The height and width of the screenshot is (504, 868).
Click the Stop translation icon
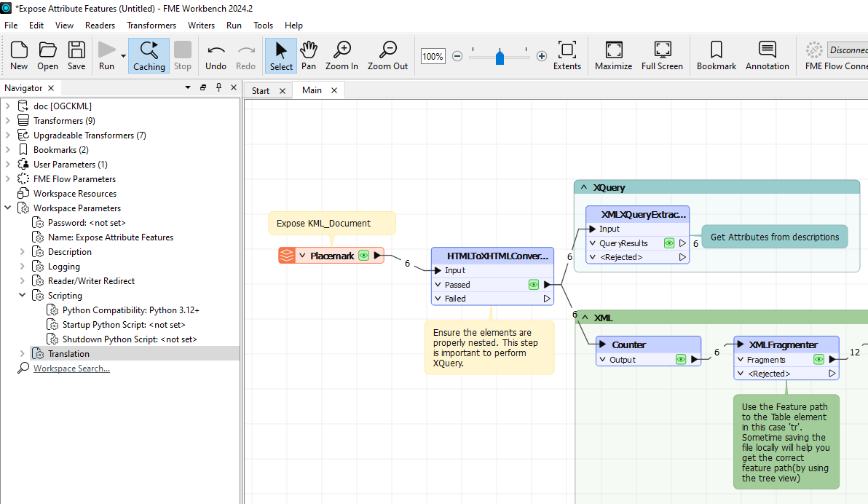pyautogui.click(x=183, y=55)
